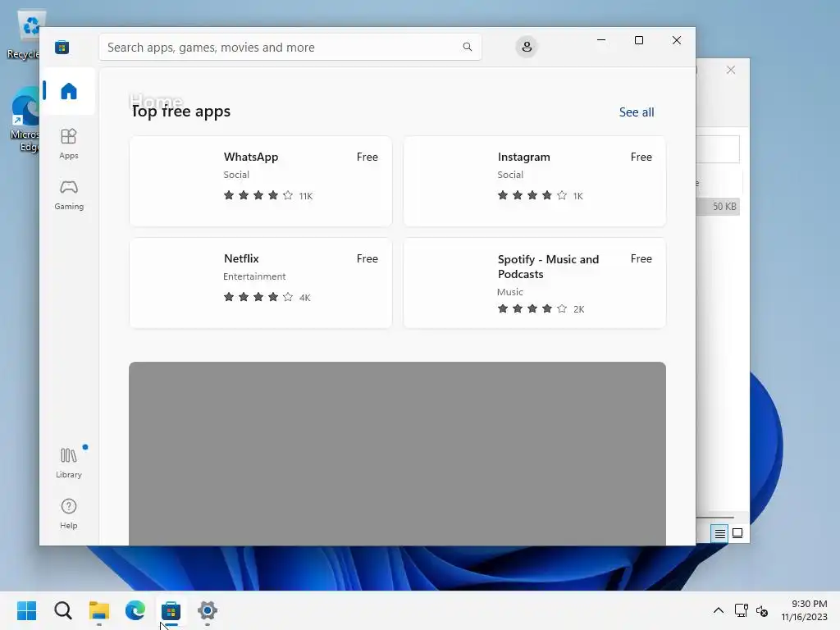This screenshot has height=630, width=840.
Task: Open Settings from the taskbar
Action: click(208, 610)
